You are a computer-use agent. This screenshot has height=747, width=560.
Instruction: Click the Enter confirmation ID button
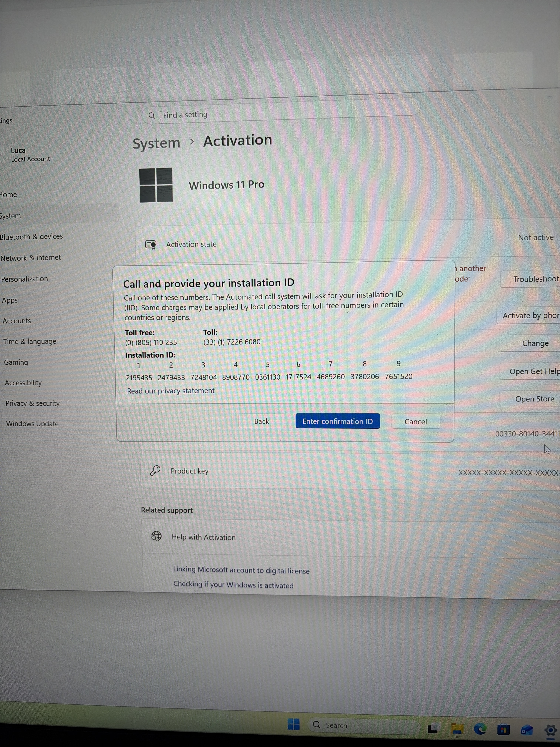click(x=338, y=421)
